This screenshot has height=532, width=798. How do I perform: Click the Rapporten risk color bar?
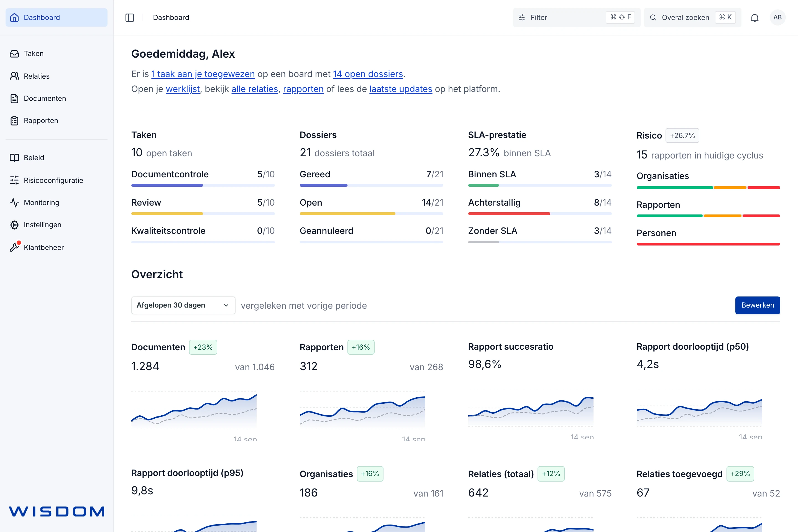coord(709,216)
